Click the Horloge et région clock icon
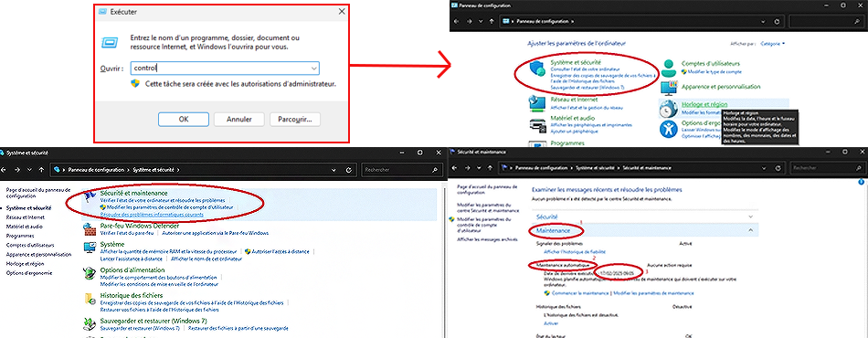This screenshot has width=868, height=338. point(669,109)
